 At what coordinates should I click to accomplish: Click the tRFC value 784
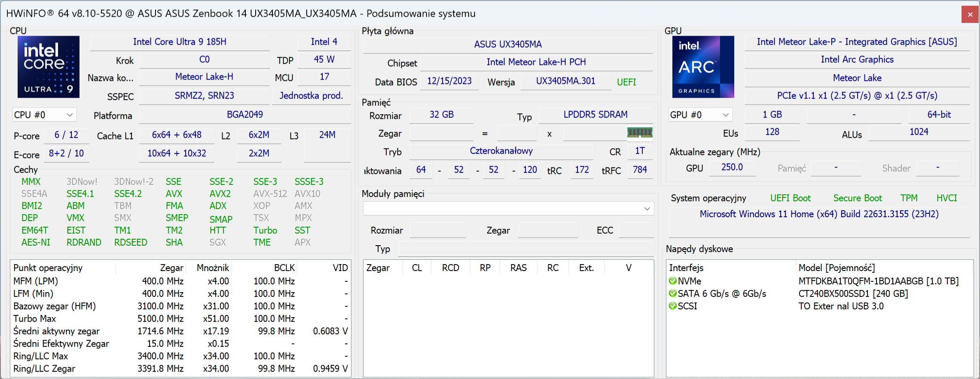pyautogui.click(x=640, y=170)
